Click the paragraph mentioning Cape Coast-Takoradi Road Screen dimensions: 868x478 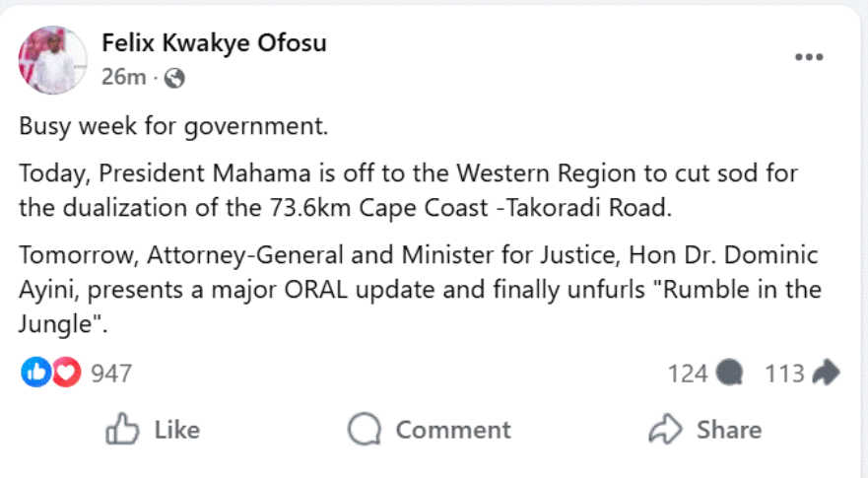tap(409, 191)
